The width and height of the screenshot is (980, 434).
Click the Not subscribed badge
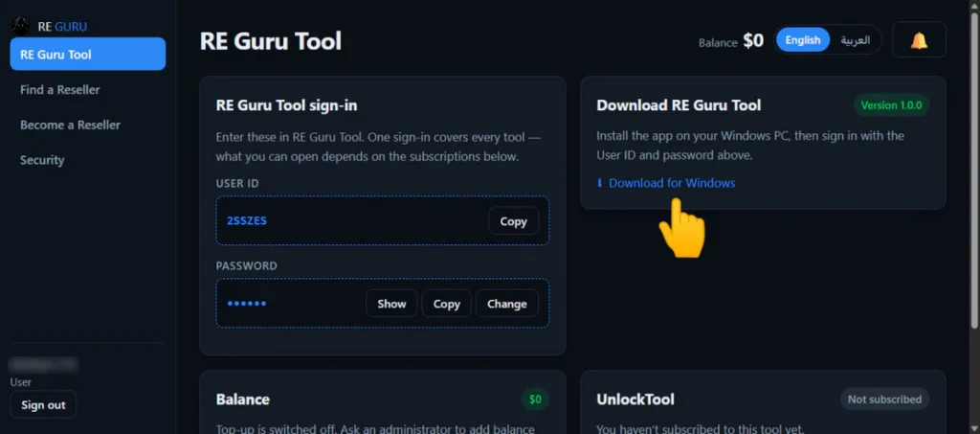click(884, 399)
